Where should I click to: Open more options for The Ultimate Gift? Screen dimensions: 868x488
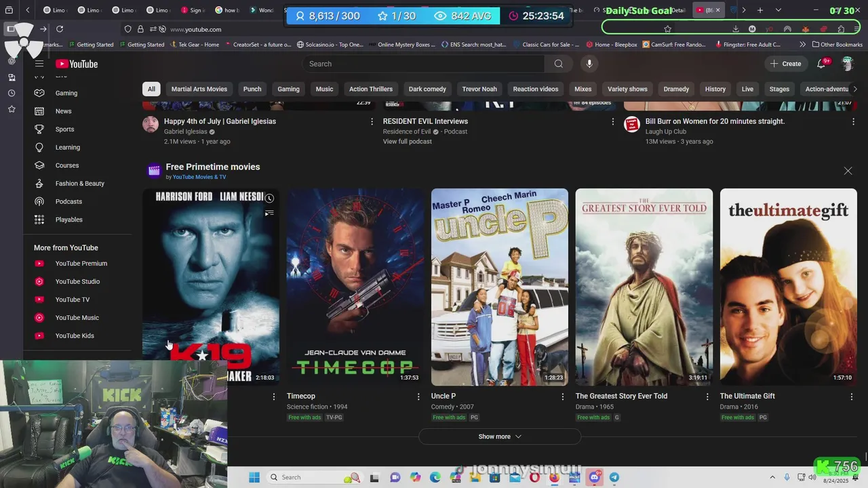tap(852, 396)
